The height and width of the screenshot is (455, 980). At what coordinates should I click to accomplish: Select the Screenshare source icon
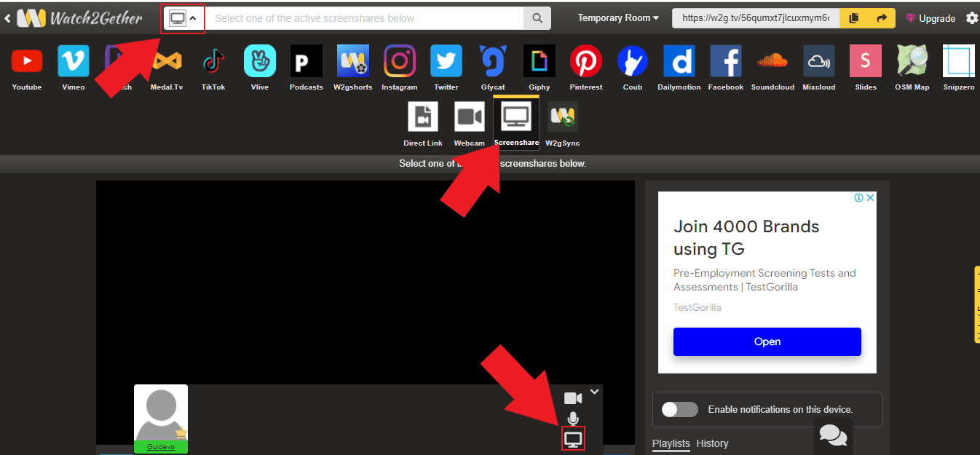click(516, 117)
